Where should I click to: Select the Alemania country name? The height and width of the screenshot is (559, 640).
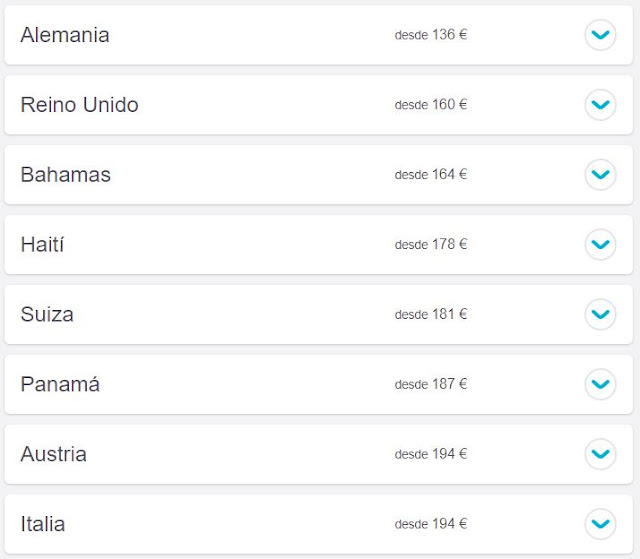[x=65, y=35]
